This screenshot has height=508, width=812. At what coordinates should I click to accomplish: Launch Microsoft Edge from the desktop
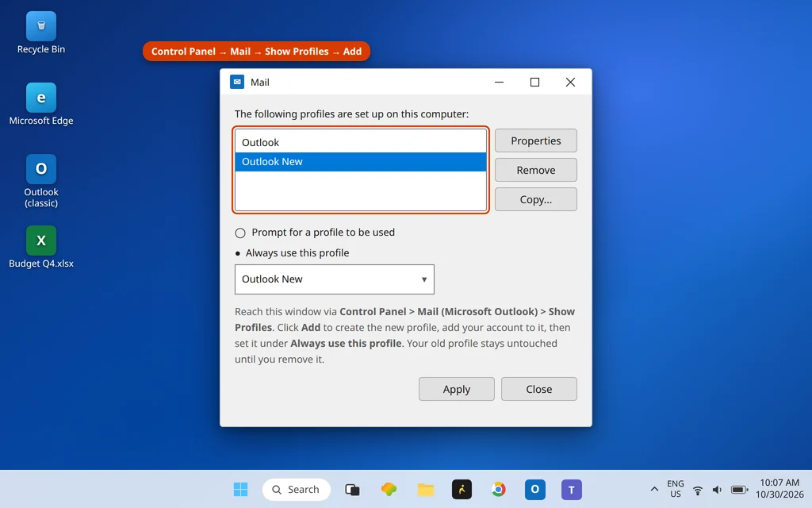tap(41, 104)
